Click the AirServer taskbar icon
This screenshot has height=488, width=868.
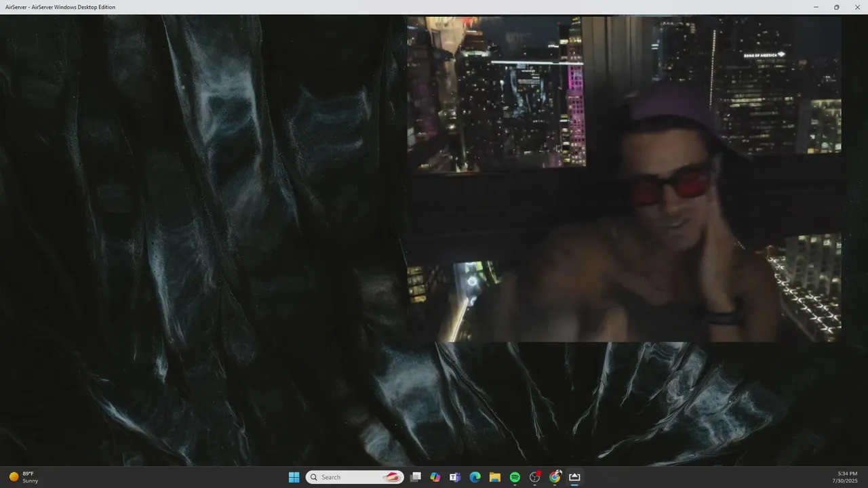(574, 477)
